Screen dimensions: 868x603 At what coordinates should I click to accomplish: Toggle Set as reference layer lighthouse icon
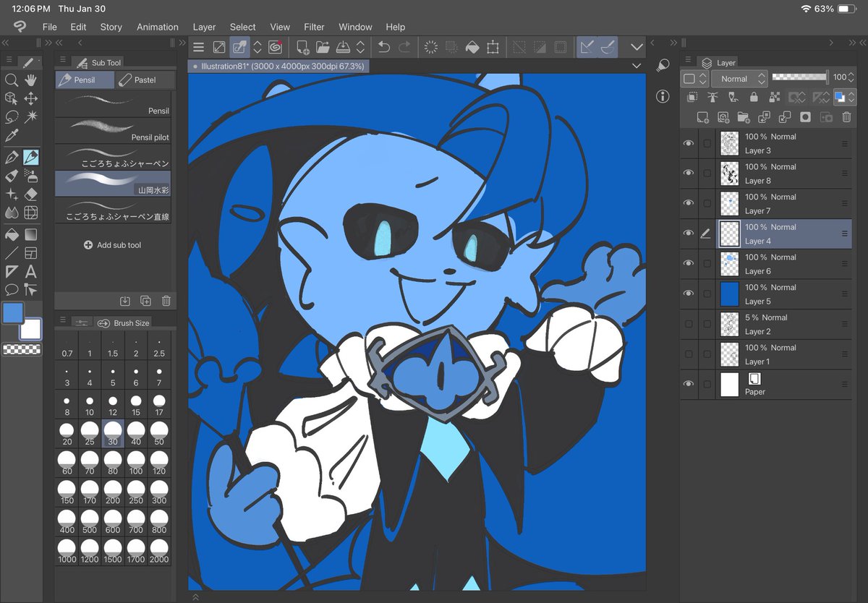(x=712, y=97)
